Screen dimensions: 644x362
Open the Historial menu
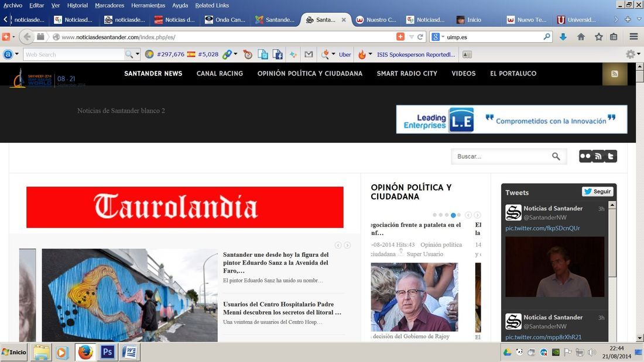(77, 5)
